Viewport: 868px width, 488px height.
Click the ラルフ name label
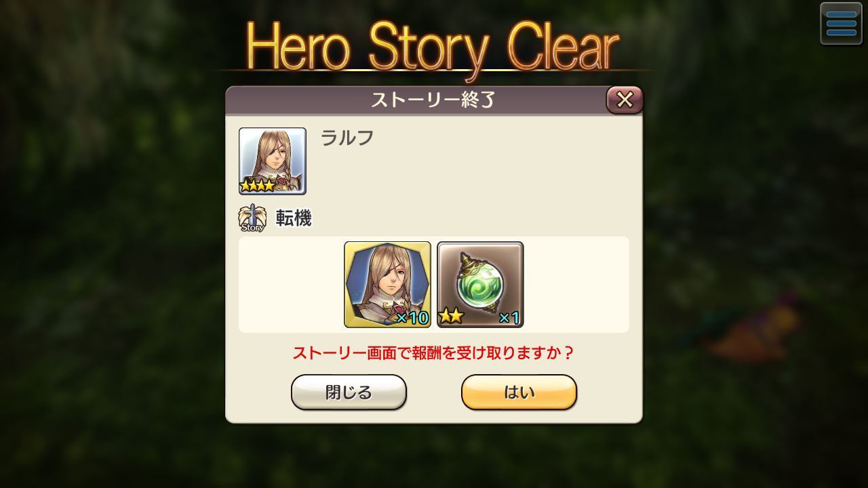pyautogui.click(x=347, y=138)
